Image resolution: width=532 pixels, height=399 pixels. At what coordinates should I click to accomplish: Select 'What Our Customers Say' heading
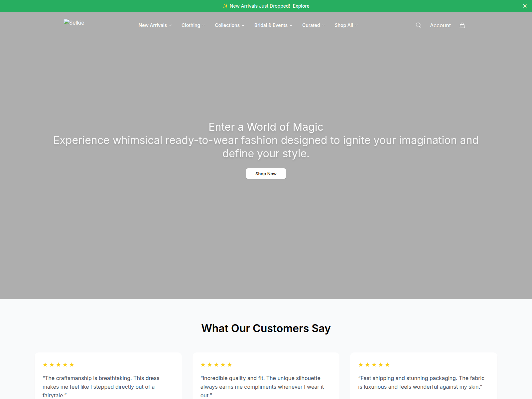pos(266,329)
